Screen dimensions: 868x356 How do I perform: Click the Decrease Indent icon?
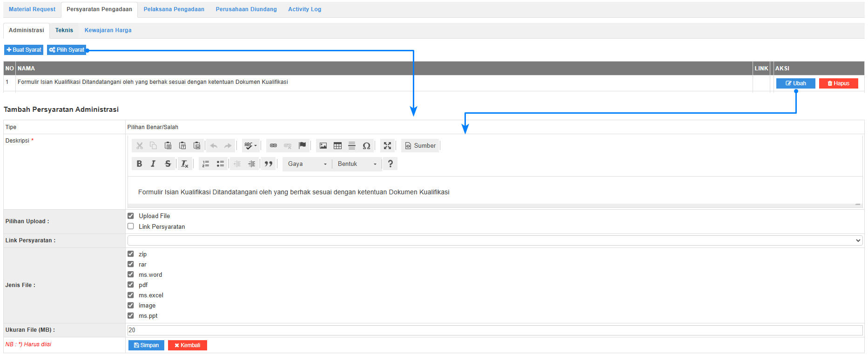(x=237, y=164)
